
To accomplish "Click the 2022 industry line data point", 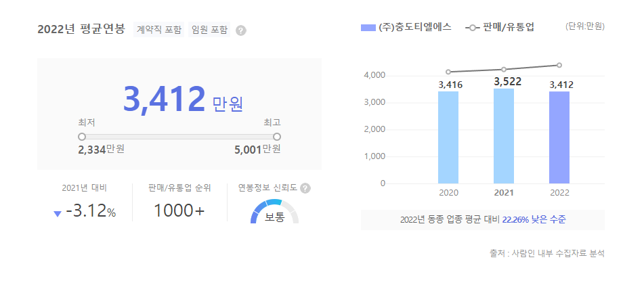I will (559, 65).
